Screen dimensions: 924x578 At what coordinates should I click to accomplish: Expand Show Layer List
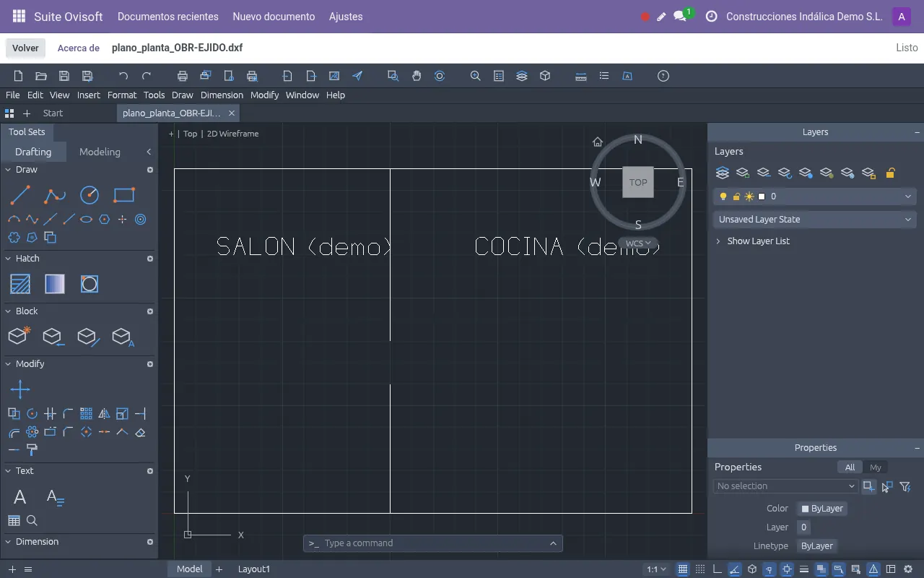[752, 241]
